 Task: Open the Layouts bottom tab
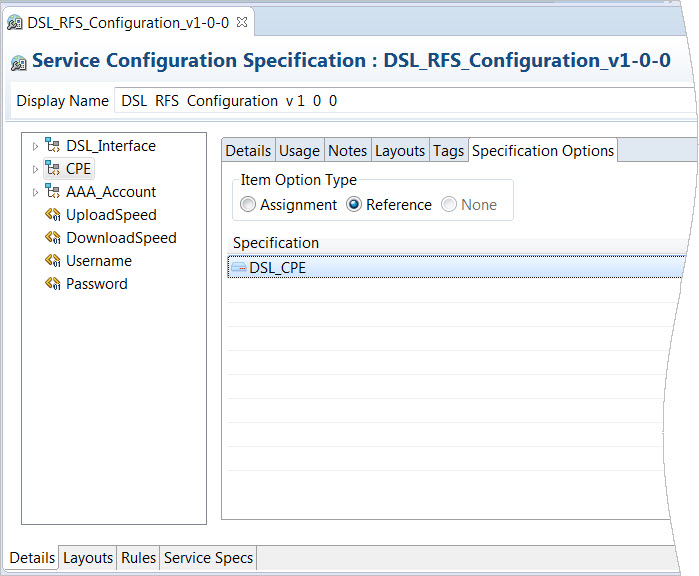[x=88, y=558]
